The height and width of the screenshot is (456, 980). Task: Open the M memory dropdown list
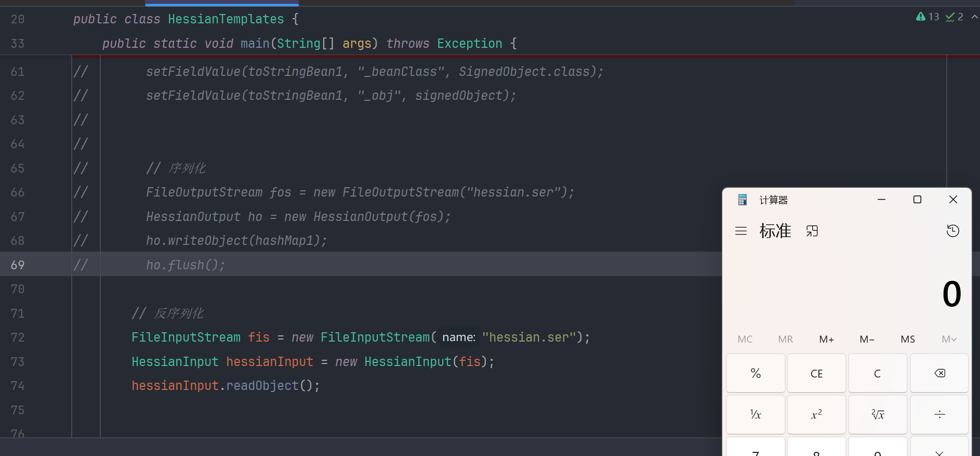coord(949,340)
